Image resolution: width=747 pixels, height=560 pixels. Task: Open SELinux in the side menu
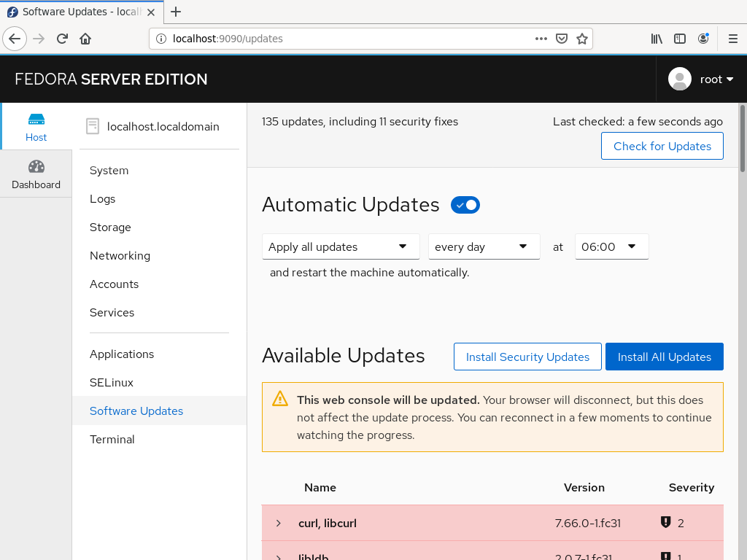[112, 382]
